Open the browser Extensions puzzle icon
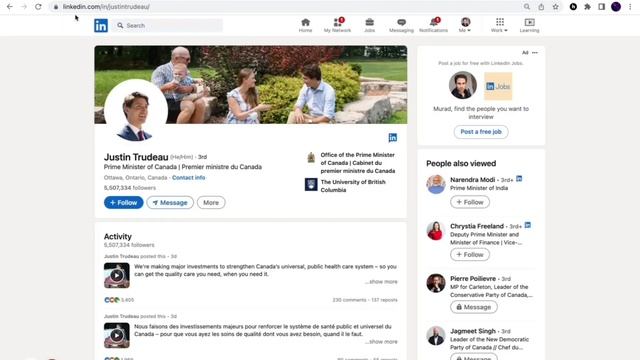This screenshot has height=360, width=640. (587, 7)
